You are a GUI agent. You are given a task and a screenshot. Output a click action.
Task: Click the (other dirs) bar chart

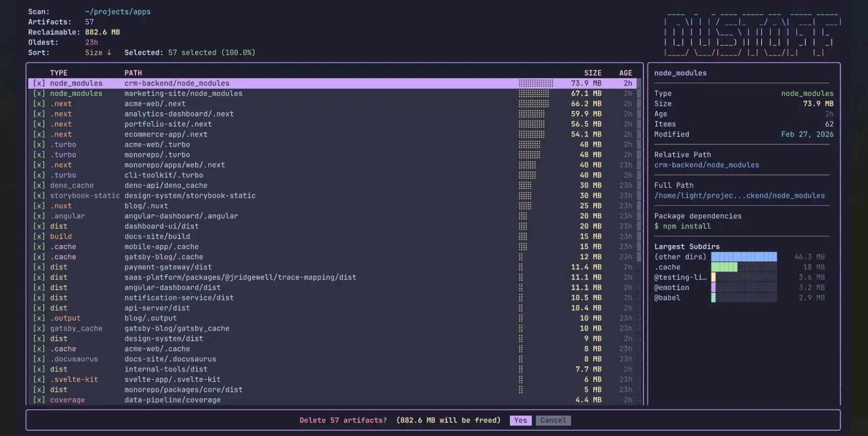click(x=743, y=257)
